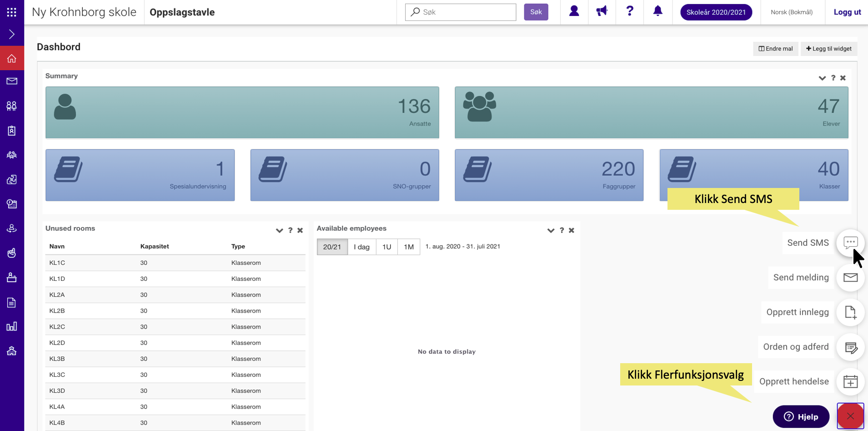Collapse the Summary widget with its chevron
Image resolution: width=868 pixels, height=431 pixels.
822,78
